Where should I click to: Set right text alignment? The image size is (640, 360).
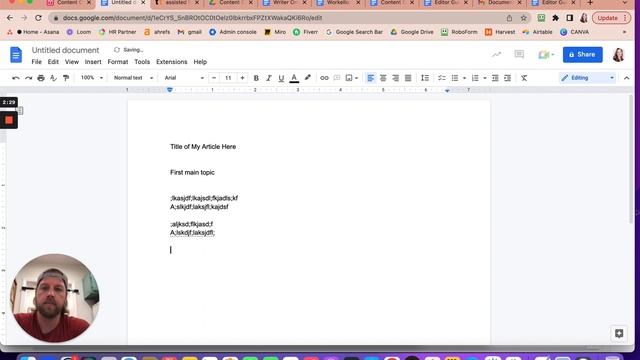pyautogui.click(x=396, y=78)
